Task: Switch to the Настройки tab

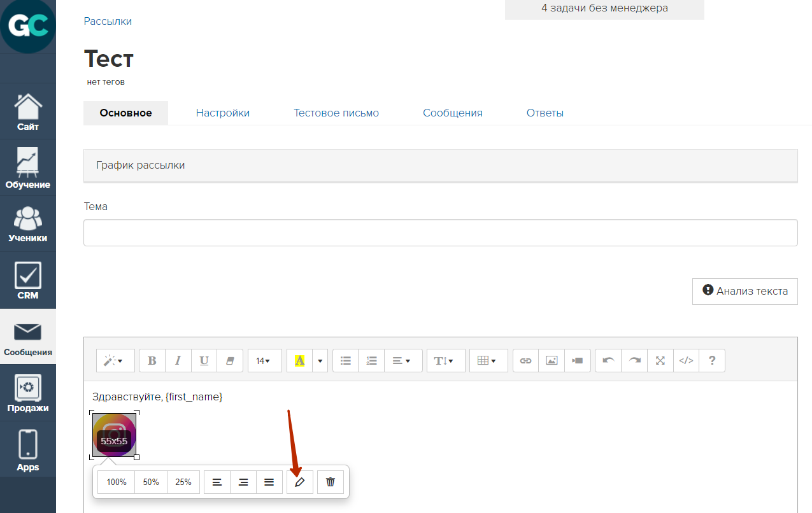Action: pos(223,113)
